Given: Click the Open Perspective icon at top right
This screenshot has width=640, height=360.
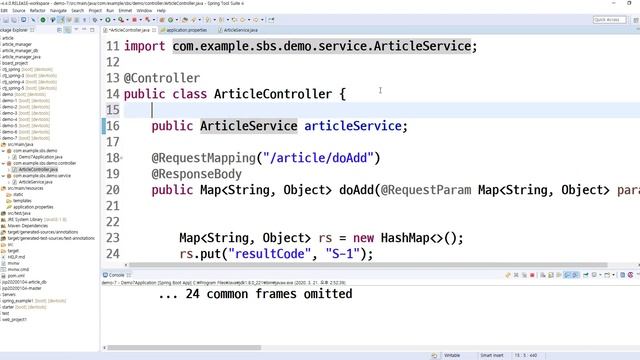Looking at the screenshot, I should coord(636,20).
